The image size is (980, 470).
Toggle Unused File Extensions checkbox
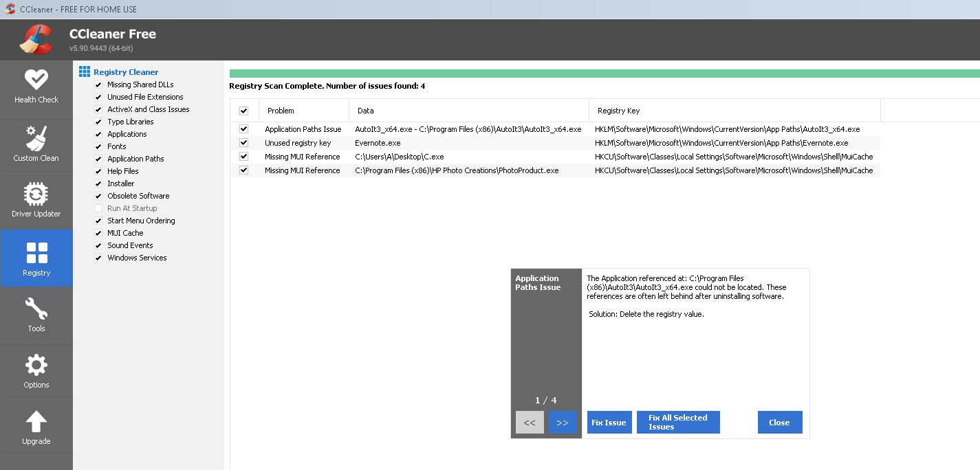pos(98,97)
